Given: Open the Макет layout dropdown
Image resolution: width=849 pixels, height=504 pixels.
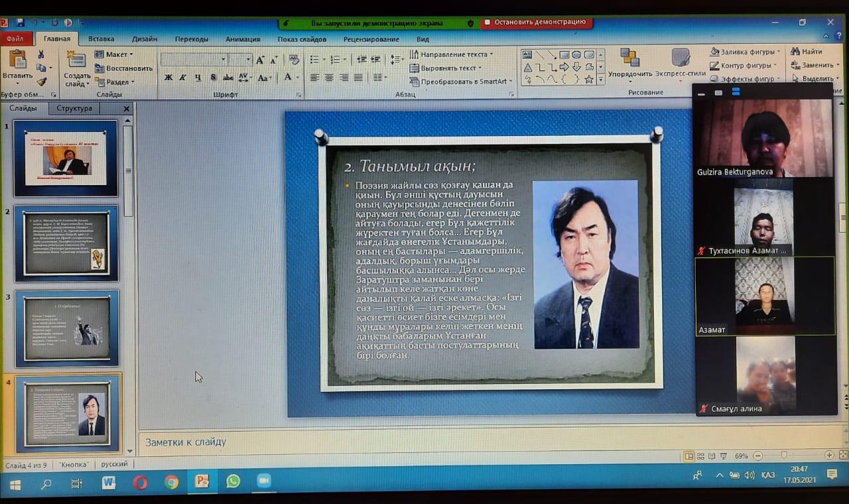Looking at the screenshot, I should pos(114,54).
